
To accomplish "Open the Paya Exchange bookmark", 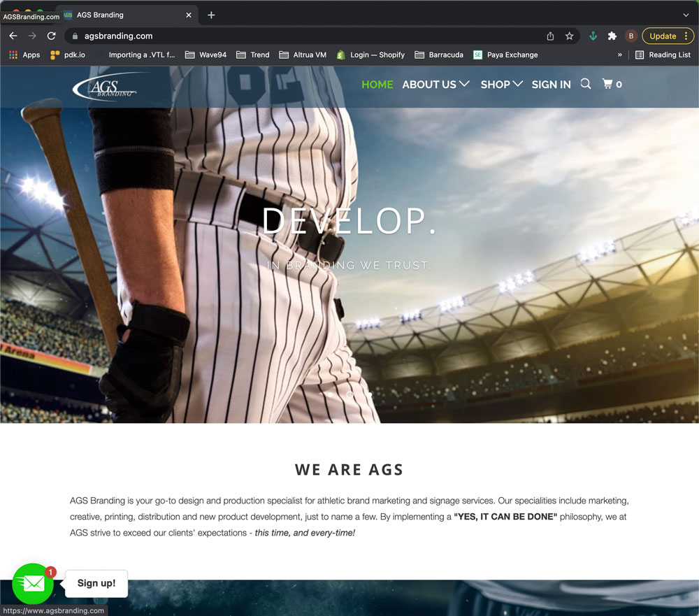I will [505, 55].
